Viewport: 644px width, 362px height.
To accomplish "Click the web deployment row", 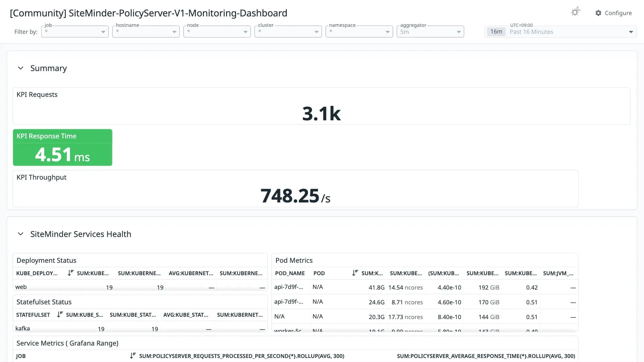I will (x=140, y=287).
